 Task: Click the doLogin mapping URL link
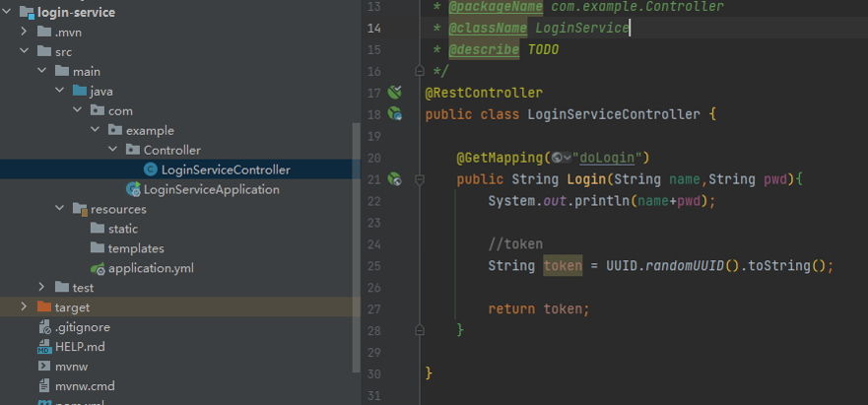(606, 158)
